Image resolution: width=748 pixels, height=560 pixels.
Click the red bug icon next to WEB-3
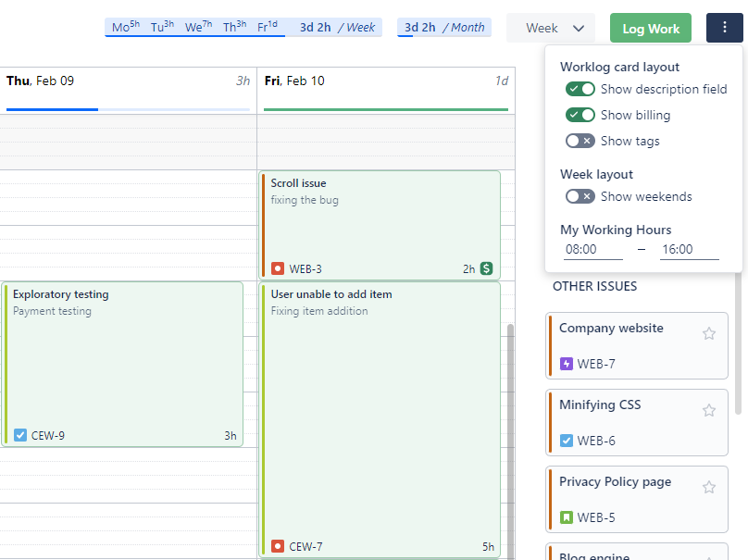[278, 268]
